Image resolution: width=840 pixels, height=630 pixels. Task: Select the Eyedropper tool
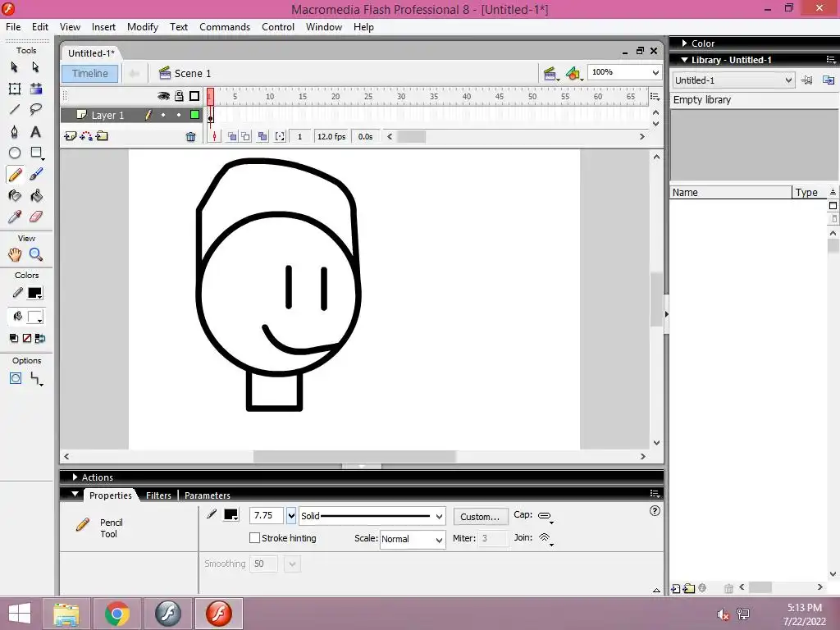point(15,217)
